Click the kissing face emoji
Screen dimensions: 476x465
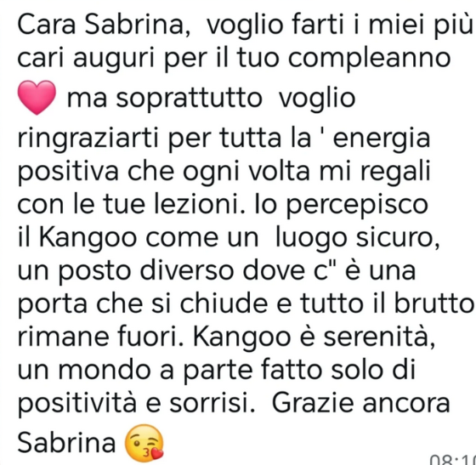[144, 442]
